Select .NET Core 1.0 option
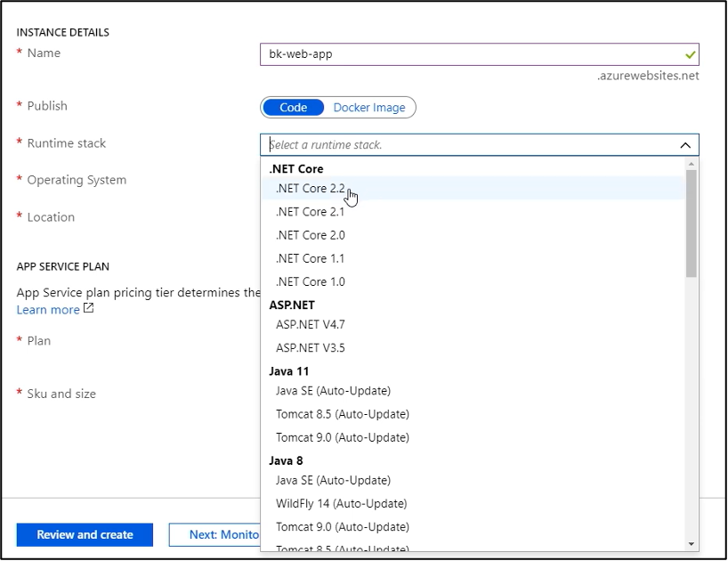Viewport: 728px width, 561px height. click(x=310, y=281)
